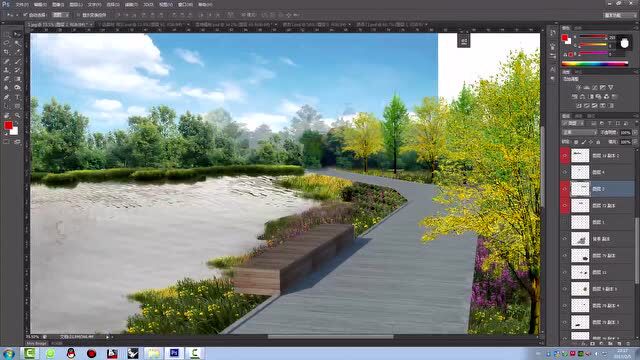Open the 文件 (File) menu
This screenshot has height=360, width=640.
pos(22,5)
